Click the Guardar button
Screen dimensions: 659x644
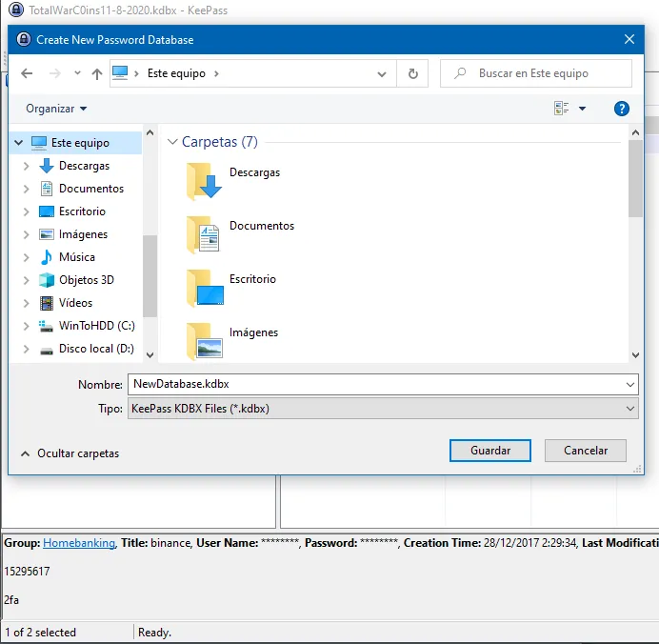(x=490, y=451)
